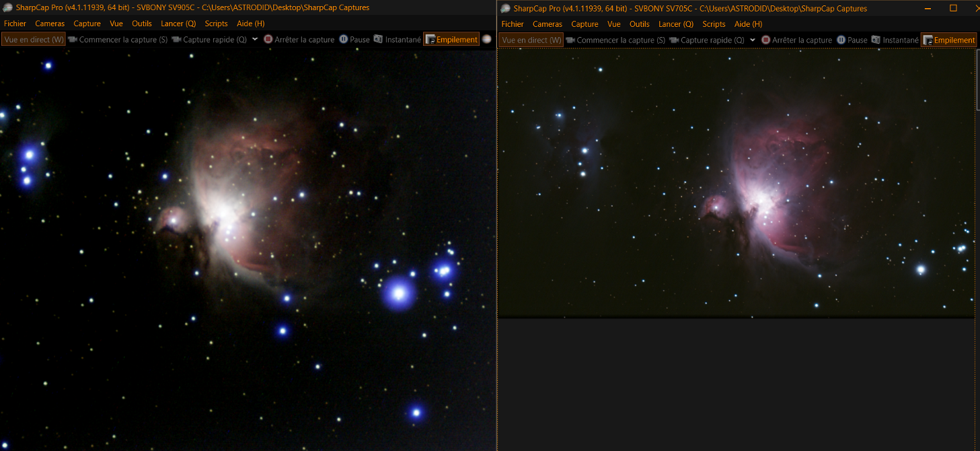Take Instantané snapshot in SV705C window
Screen dimensions: 980x451
[895, 40]
